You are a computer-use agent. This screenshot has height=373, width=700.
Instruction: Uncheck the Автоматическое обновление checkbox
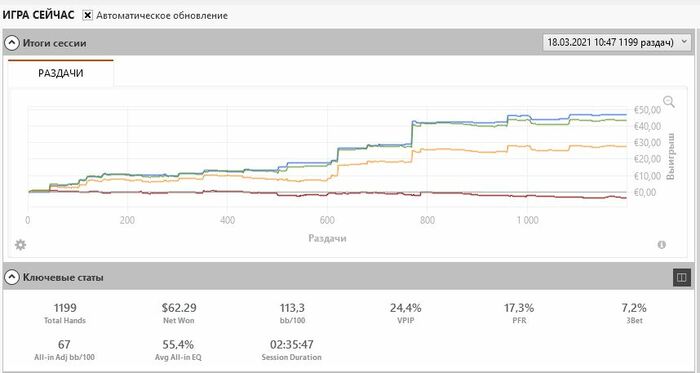pyautogui.click(x=88, y=15)
